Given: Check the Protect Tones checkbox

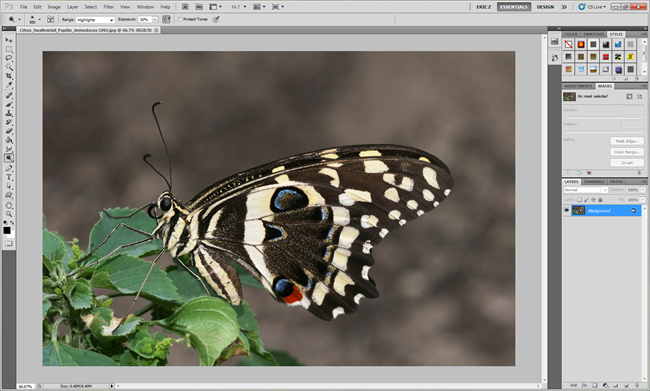Looking at the screenshot, I should (x=180, y=19).
